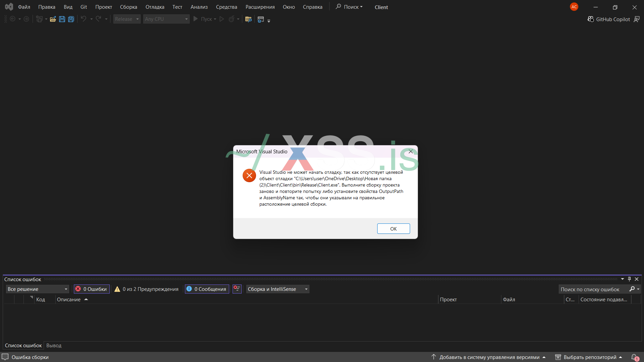
Task: Toggle the 0 Сообщения messages filter
Action: coord(207,289)
